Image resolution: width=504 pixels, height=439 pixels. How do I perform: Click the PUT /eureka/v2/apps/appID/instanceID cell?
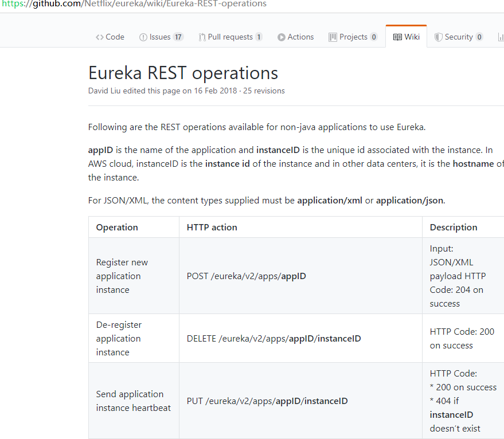(x=300, y=401)
